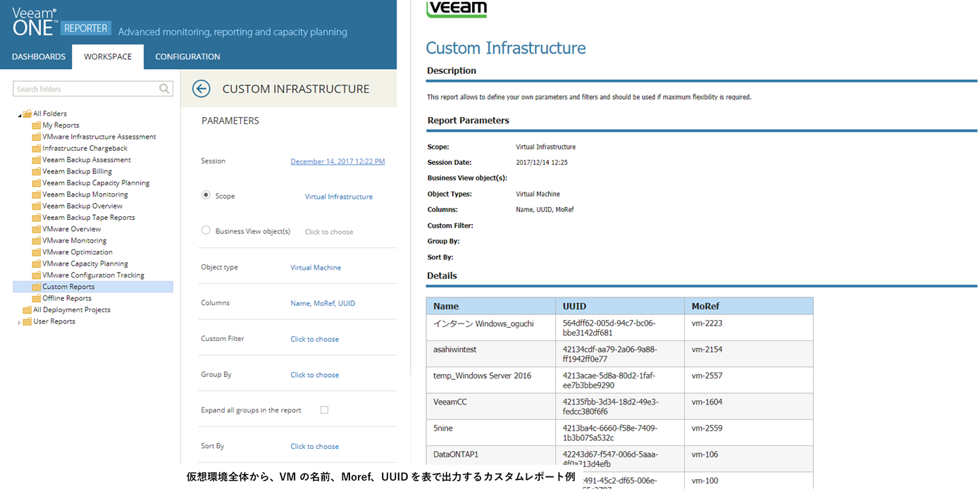980x494 pixels.
Task: Change the Virtual Infrastructure scope link
Action: pyautogui.click(x=339, y=197)
